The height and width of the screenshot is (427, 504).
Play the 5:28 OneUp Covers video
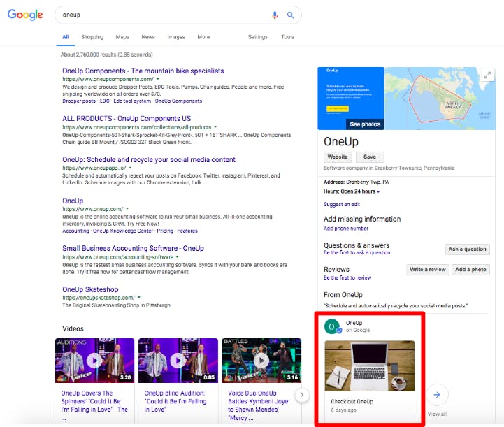(94, 361)
